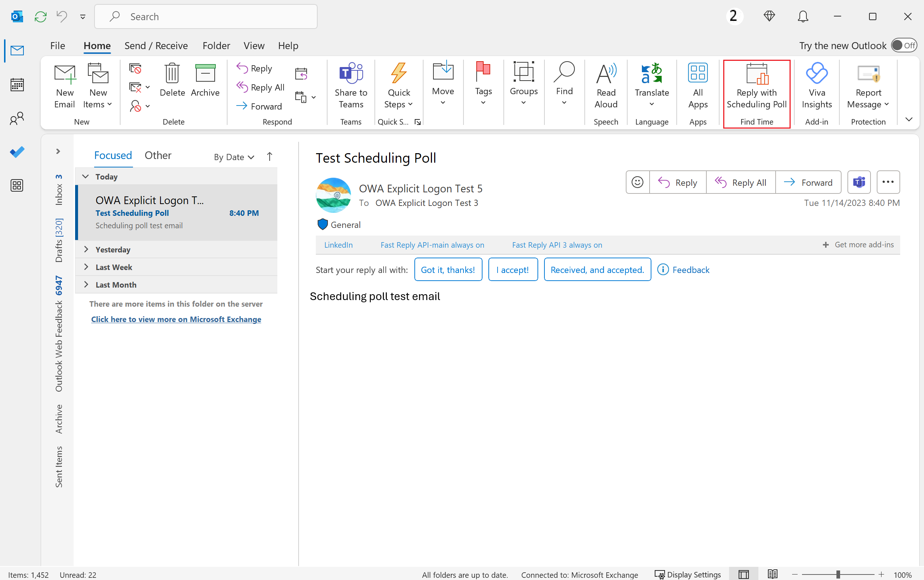Click the Focused inbox tab
Image resolution: width=924 pixels, height=580 pixels.
[x=112, y=155]
